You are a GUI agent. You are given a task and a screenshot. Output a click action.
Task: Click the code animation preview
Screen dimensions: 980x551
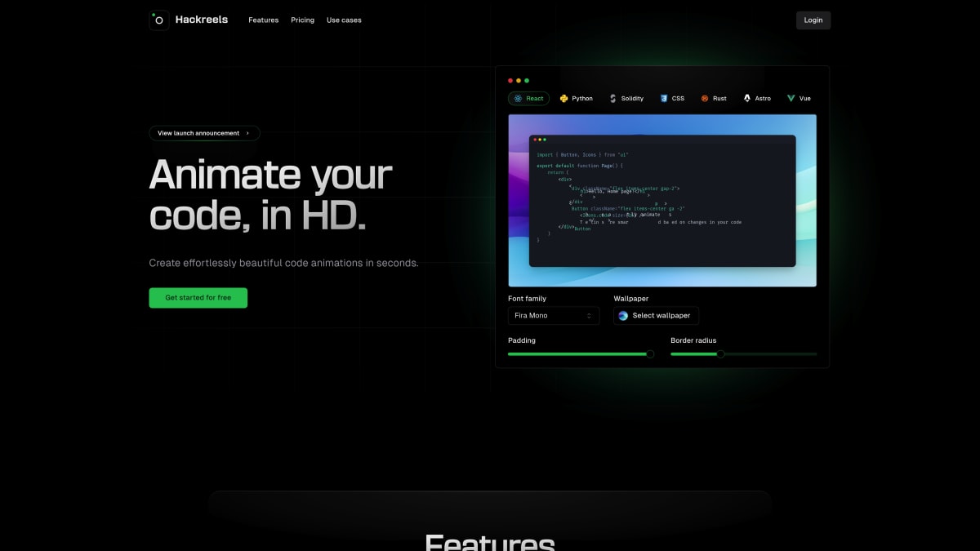(x=662, y=201)
